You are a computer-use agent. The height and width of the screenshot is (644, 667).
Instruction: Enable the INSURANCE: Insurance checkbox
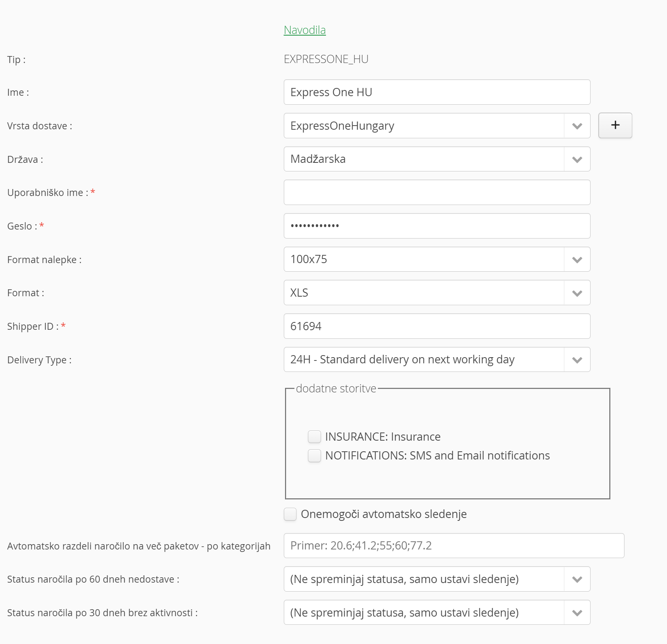coord(314,437)
